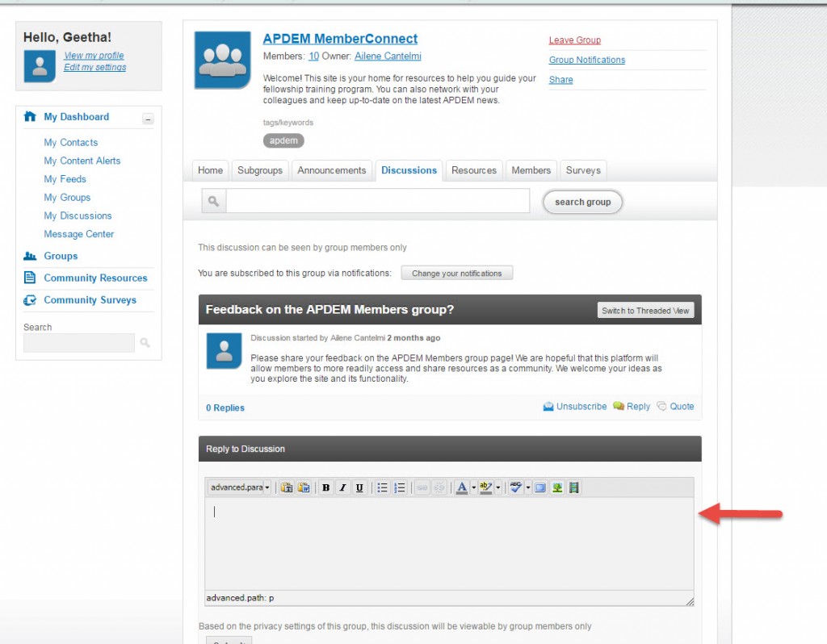Screen dimensions: 827x644
Task: Click inside the reply text editor area
Action: click(x=449, y=544)
